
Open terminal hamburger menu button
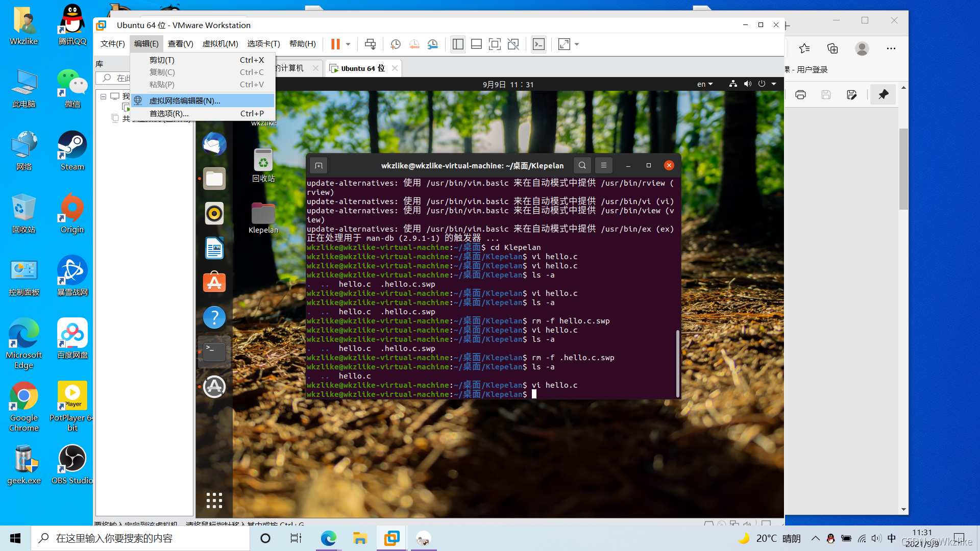[x=603, y=165]
